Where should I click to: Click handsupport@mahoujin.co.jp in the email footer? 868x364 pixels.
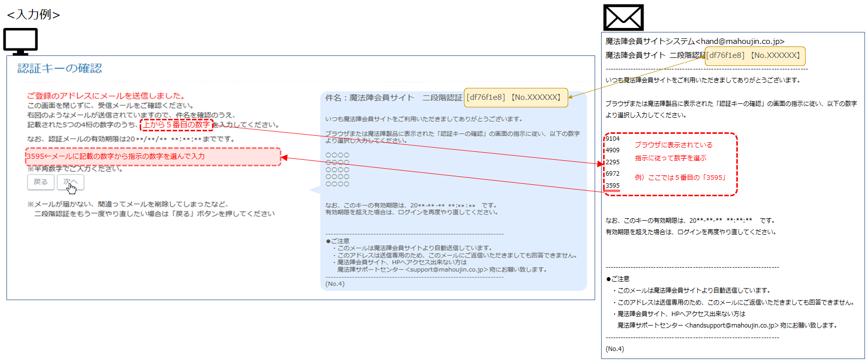click(x=732, y=326)
